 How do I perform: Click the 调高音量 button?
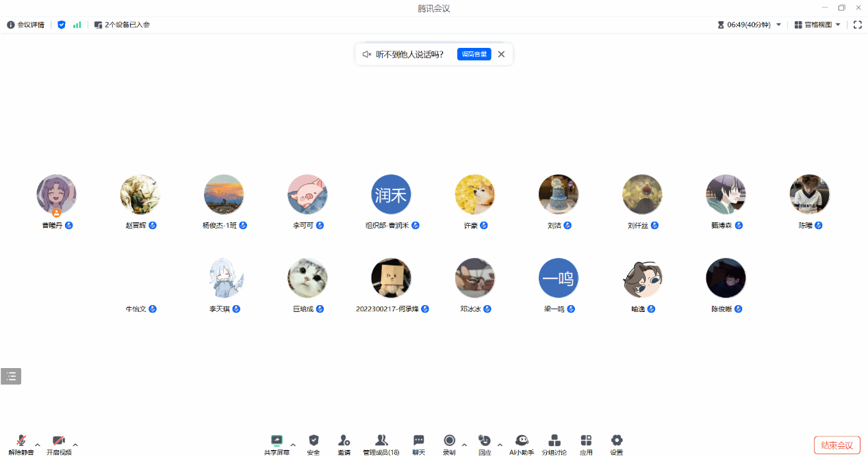tap(474, 54)
